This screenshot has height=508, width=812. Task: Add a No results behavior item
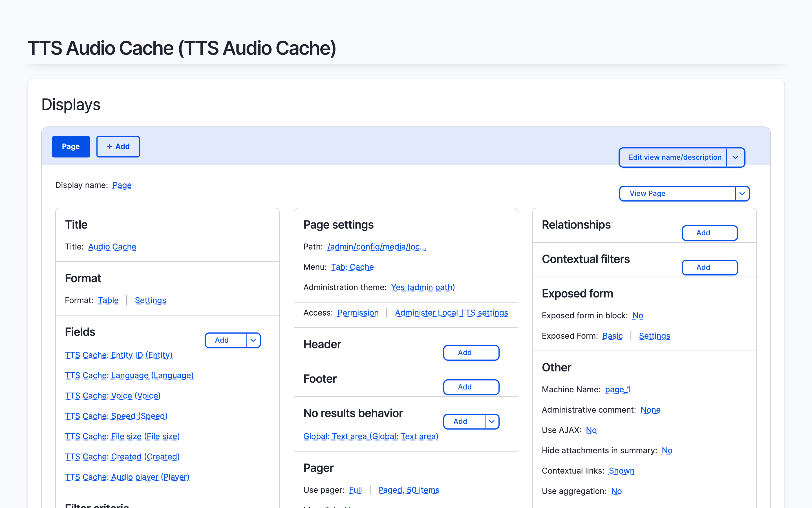pyautogui.click(x=464, y=422)
